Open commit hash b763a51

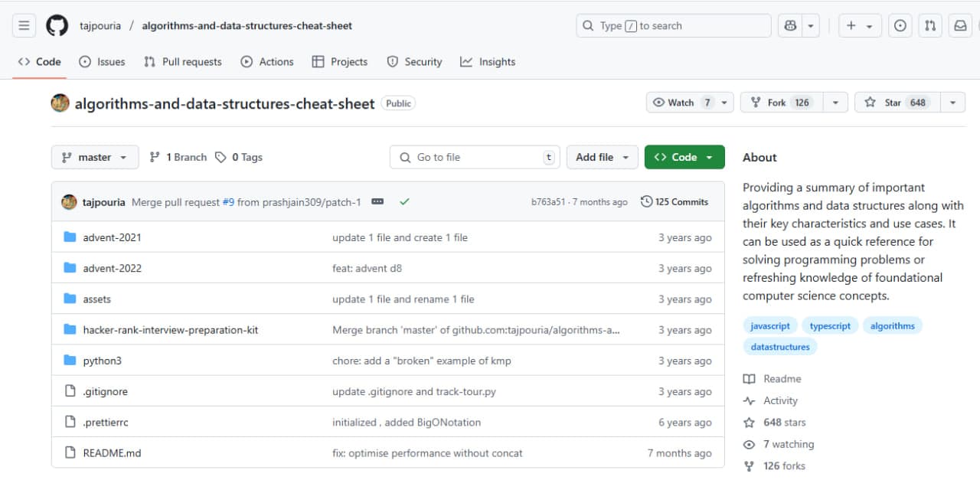tap(548, 202)
